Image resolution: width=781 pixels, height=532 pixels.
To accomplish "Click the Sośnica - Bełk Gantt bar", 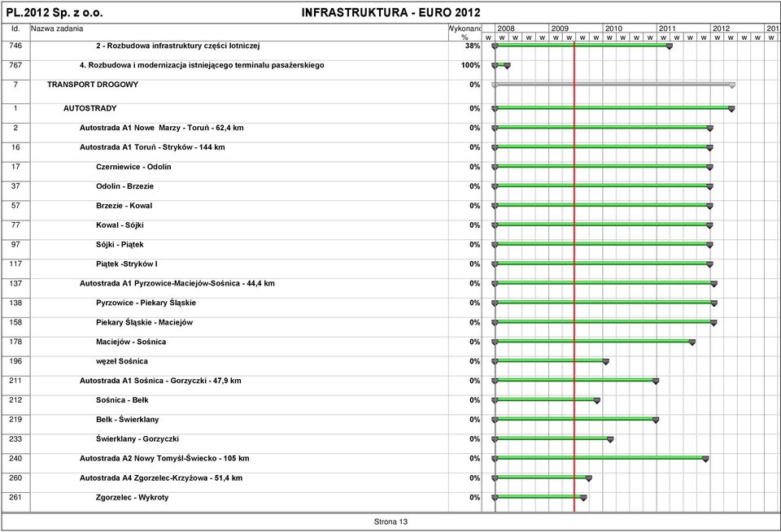I will [546, 399].
